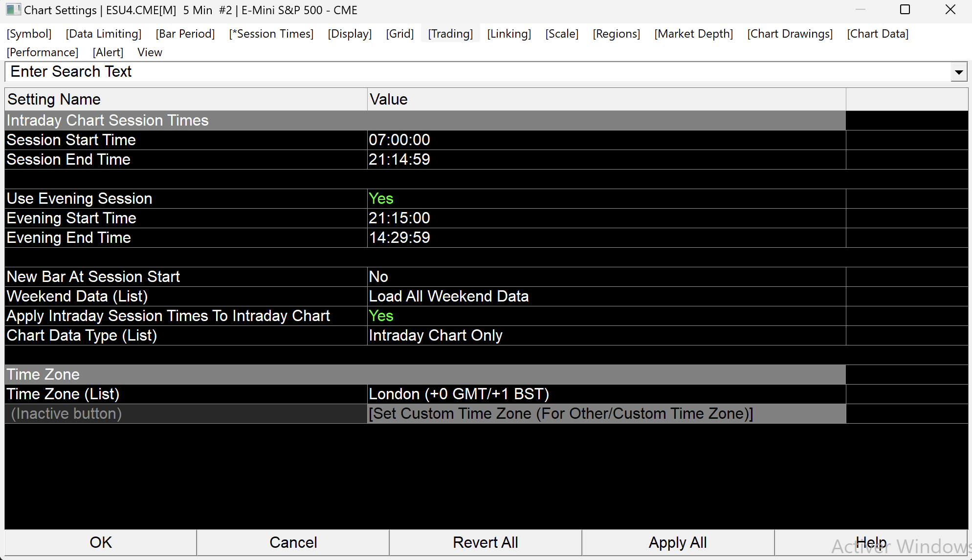Viewport: 972px width, 560px height.
Task: Switch to the [Bar Period] tab
Action: pyautogui.click(x=185, y=34)
